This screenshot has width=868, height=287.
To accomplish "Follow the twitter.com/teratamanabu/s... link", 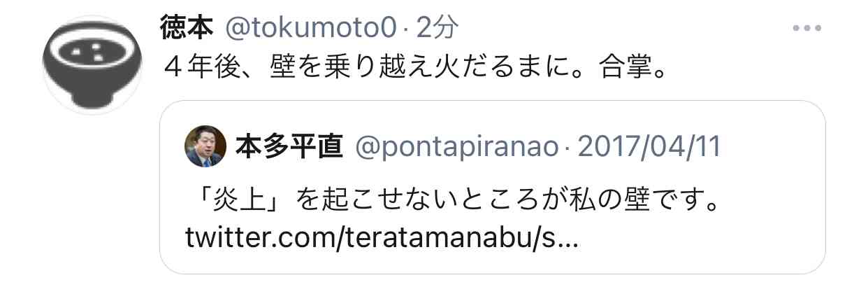I will tap(382, 239).
